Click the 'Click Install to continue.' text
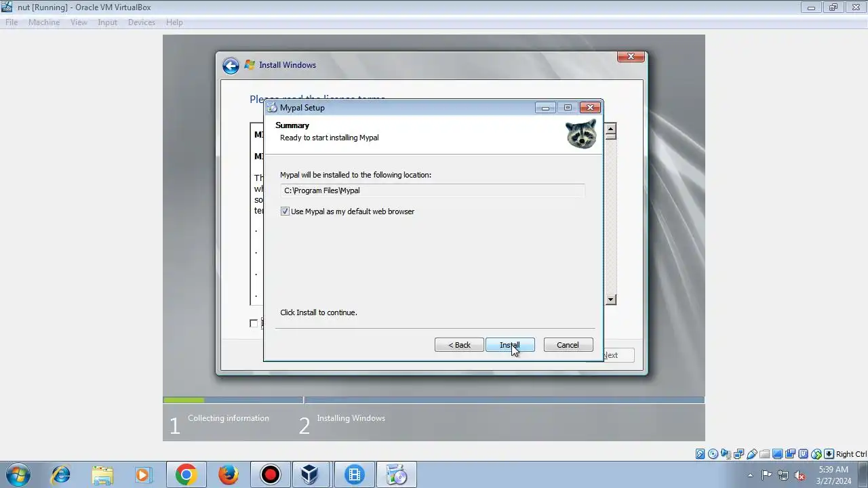Viewport: 868px width, 488px height. [x=319, y=312]
